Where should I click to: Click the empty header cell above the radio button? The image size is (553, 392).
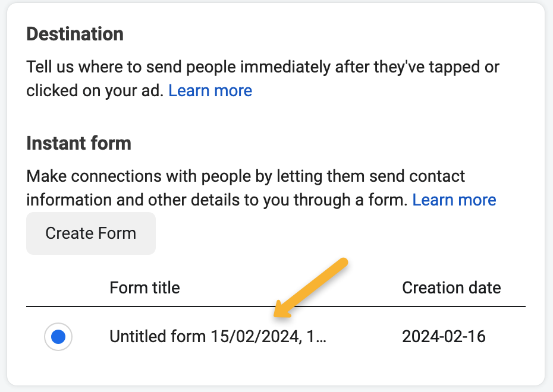pyautogui.click(x=58, y=288)
